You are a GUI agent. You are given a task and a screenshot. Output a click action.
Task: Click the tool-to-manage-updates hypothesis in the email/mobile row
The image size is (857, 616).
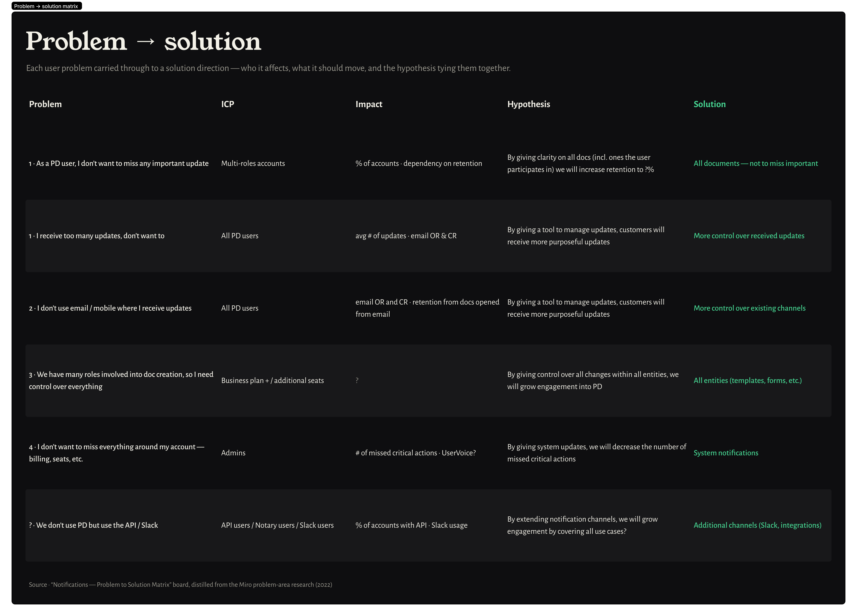click(586, 308)
